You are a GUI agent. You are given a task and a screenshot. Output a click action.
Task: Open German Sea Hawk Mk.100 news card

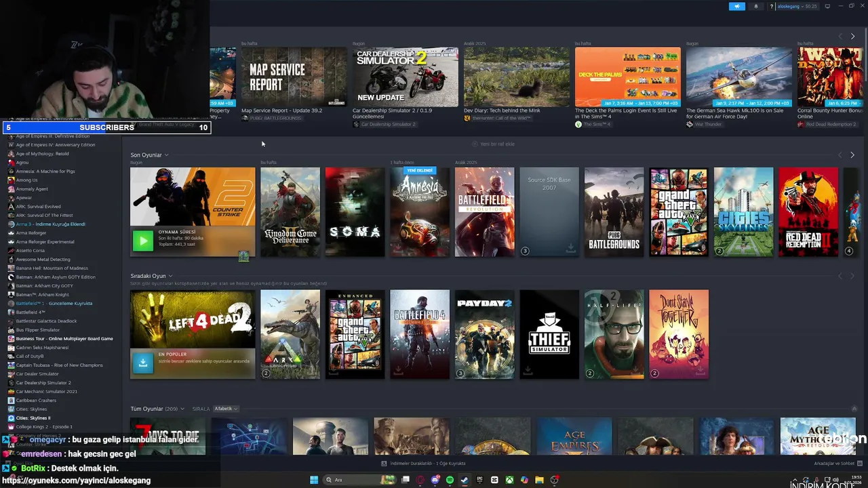click(738, 77)
